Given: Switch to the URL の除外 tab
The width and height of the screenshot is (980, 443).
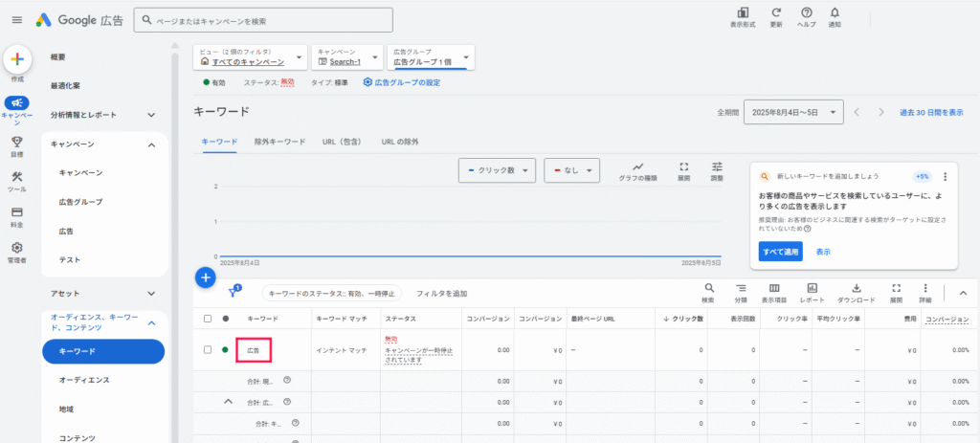Looking at the screenshot, I should click(400, 142).
